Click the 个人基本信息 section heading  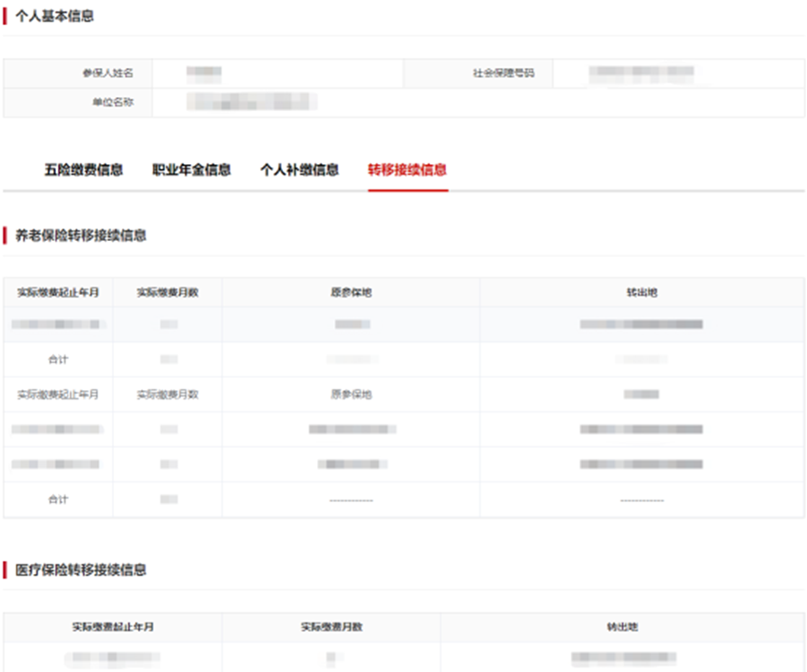coord(55,16)
